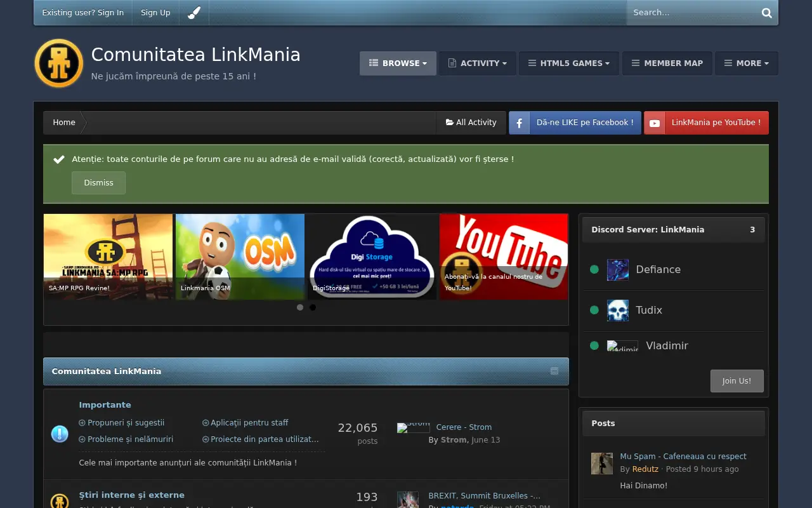Click Redutz's avatar in Posts

click(602, 464)
